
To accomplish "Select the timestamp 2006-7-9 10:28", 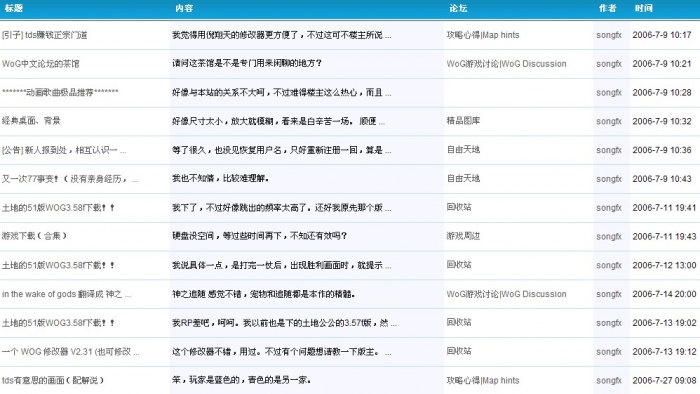I will pos(662,92).
